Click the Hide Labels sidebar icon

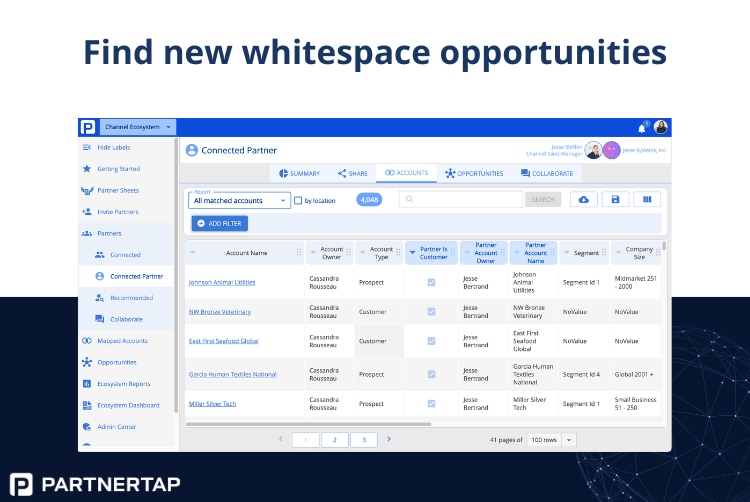coord(87,147)
